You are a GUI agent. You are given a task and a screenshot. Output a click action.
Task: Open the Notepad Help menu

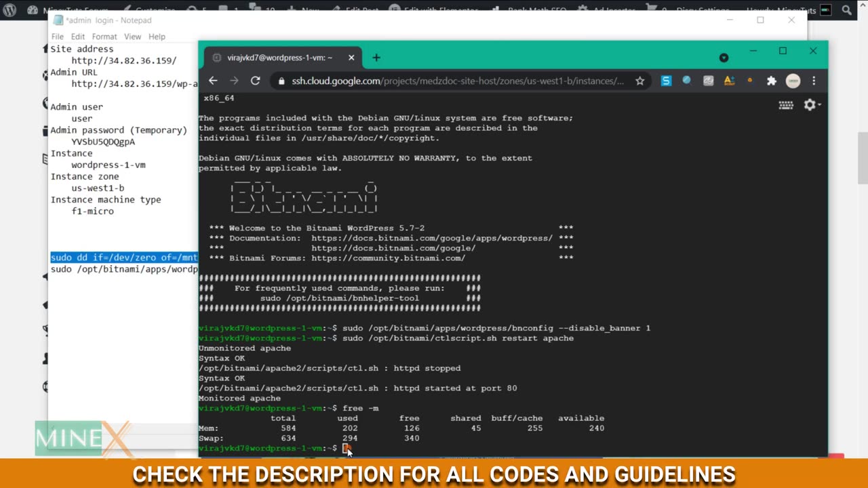157,37
